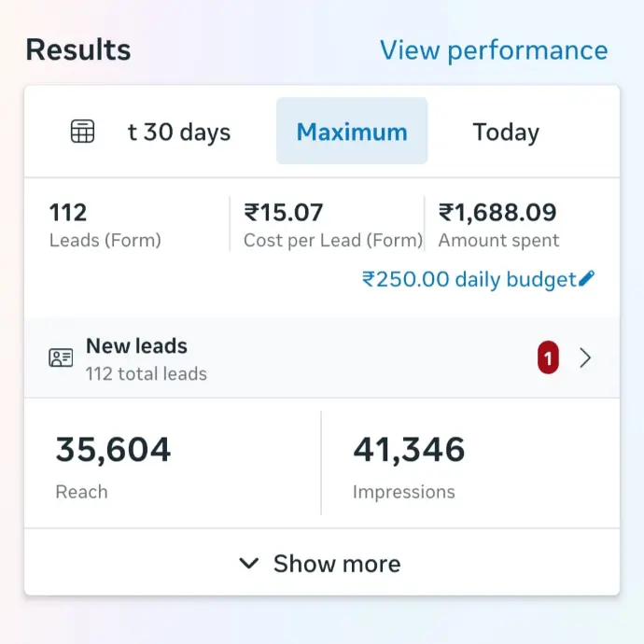Screen dimensions: 644x644
Task: Click the red notification badge showing 1
Action: 548,357
